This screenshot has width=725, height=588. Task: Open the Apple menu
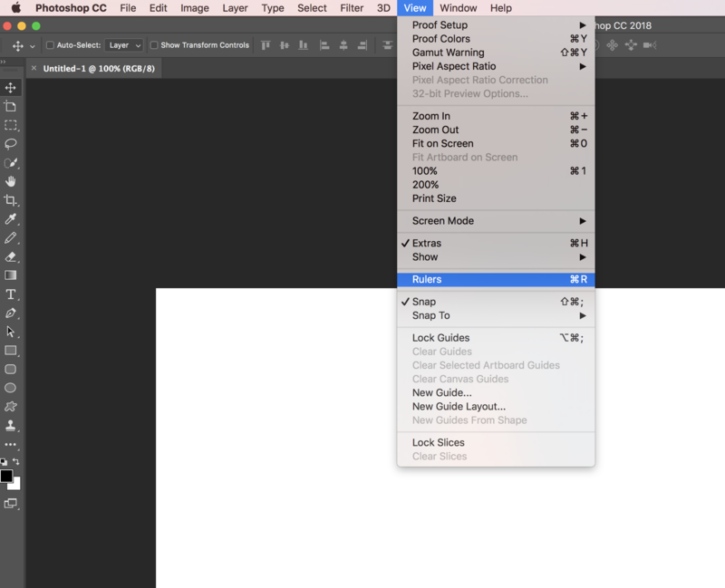[16, 8]
